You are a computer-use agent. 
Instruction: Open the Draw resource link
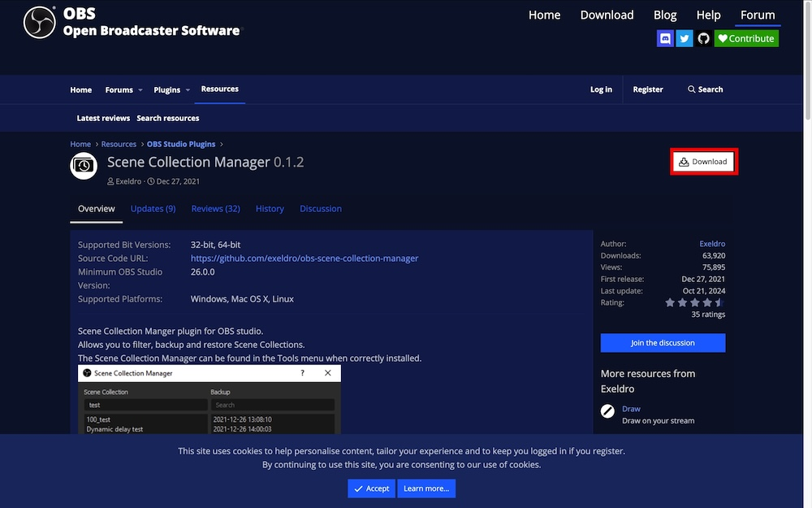tap(631, 409)
